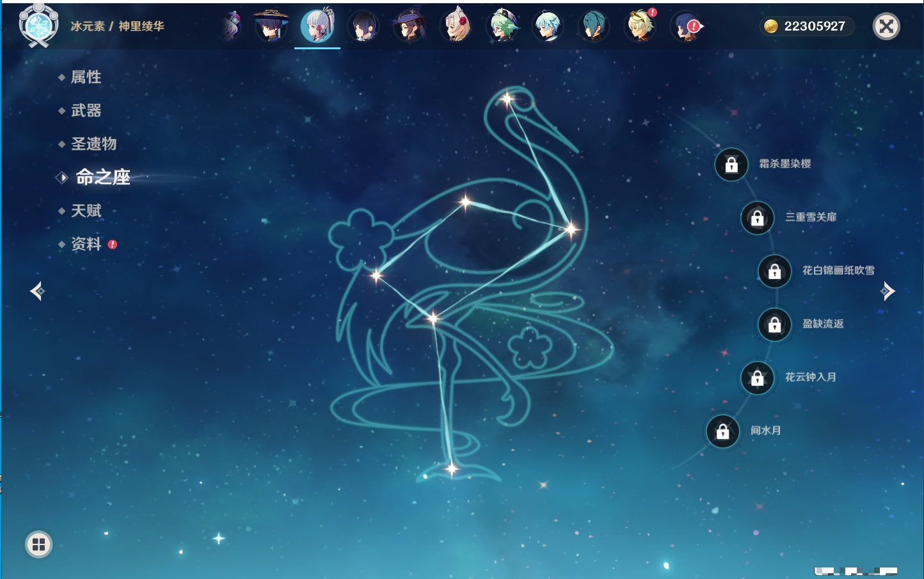Open locked constellation 霜杀墨染樱 icon
924x579 pixels.
(731, 164)
